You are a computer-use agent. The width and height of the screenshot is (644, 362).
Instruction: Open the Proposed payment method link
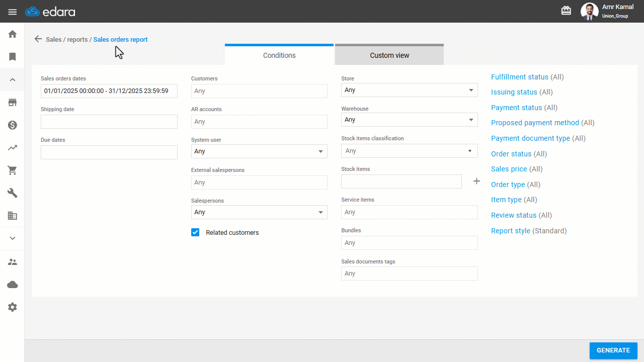coord(535,123)
